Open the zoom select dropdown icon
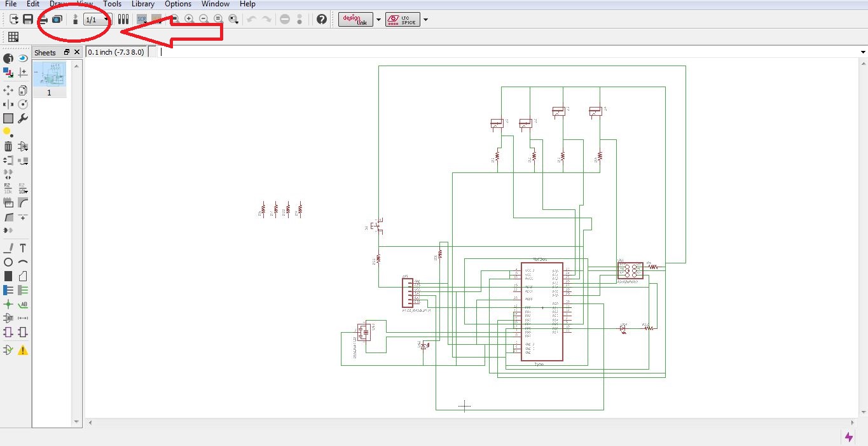The height and width of the screenshot is (446, 868). coord(233,20)
